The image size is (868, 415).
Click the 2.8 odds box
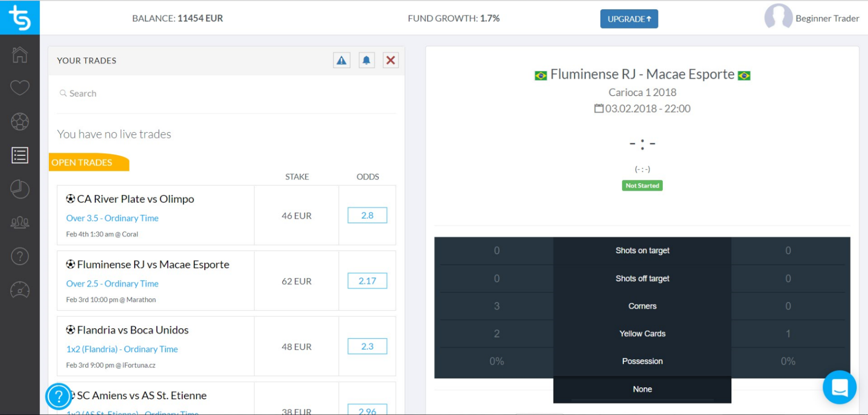tap(367, 215)
